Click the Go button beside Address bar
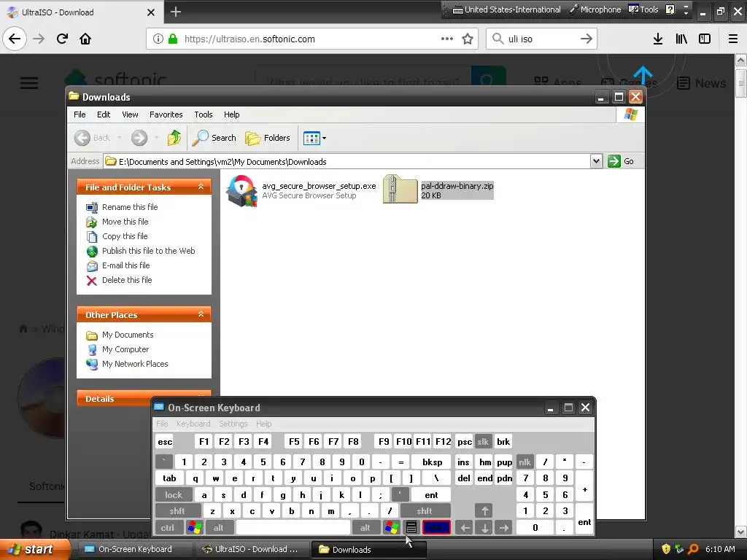The height and width of the screenshot is (560, 747). tap(621, 161)
